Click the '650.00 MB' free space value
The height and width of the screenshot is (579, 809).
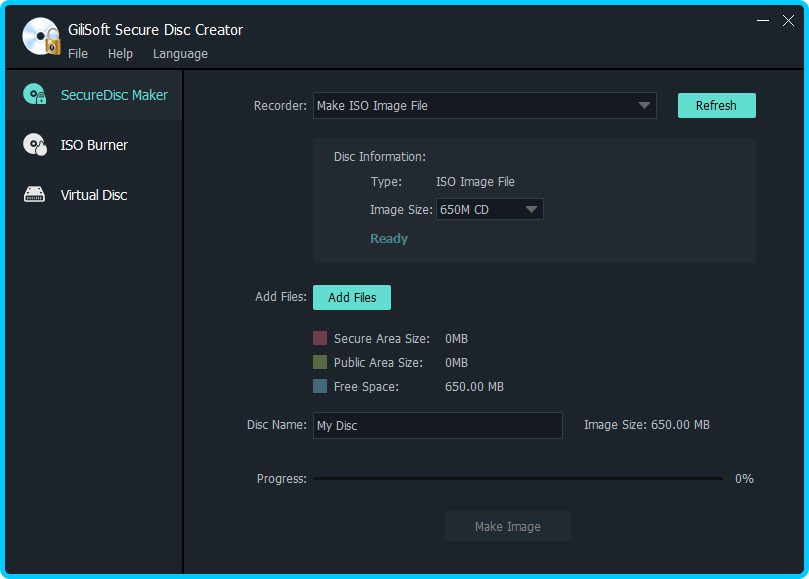tap(474, 387)
